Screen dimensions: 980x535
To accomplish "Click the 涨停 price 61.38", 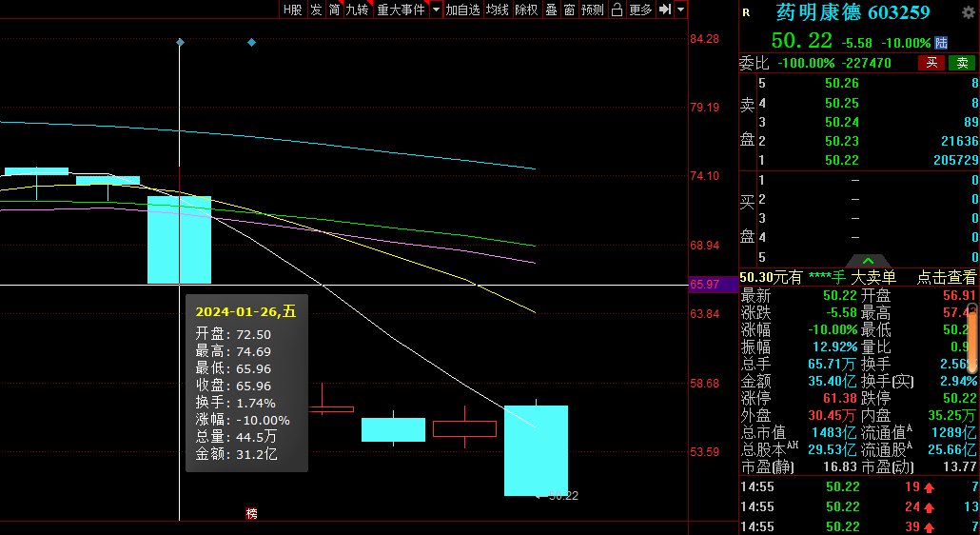I will pyautogui.click(x=841, y=398).
